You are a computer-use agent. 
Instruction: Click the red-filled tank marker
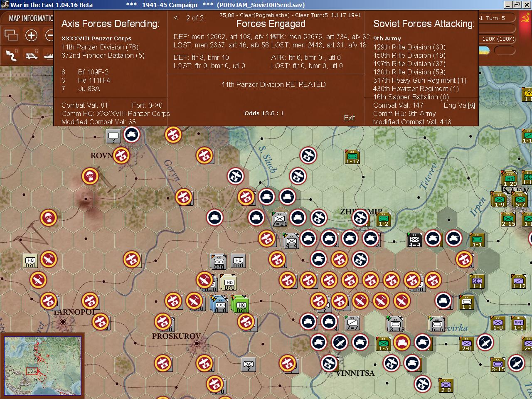coord(402,342)
